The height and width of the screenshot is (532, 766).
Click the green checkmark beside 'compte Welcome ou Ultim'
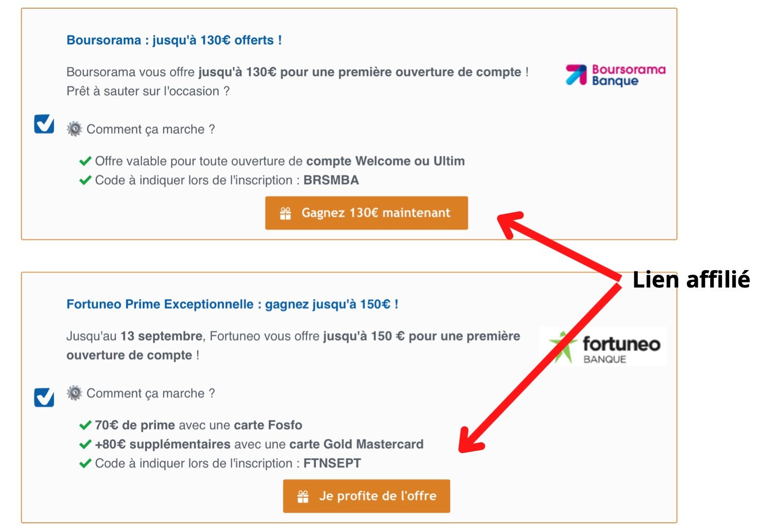click(x=85, y=160)
